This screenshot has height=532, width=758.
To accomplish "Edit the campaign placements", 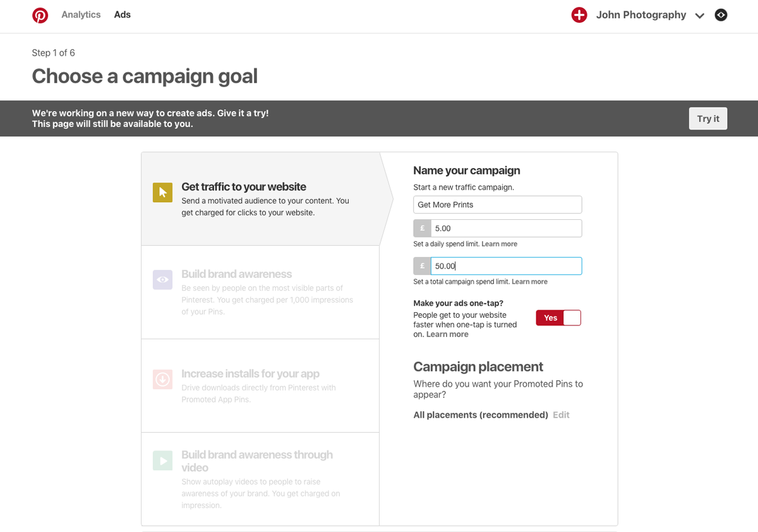I will tap(561, 414).
